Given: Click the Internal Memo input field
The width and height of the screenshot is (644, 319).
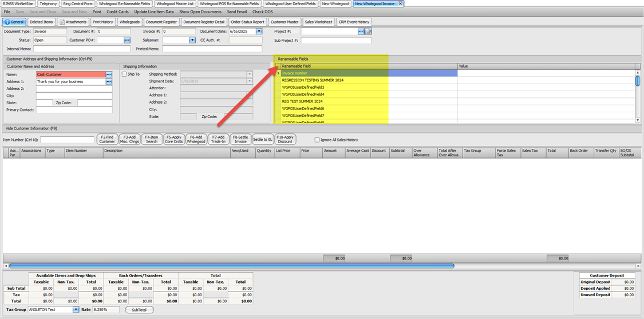Looking at the screenshot, I should coord(82,49).
